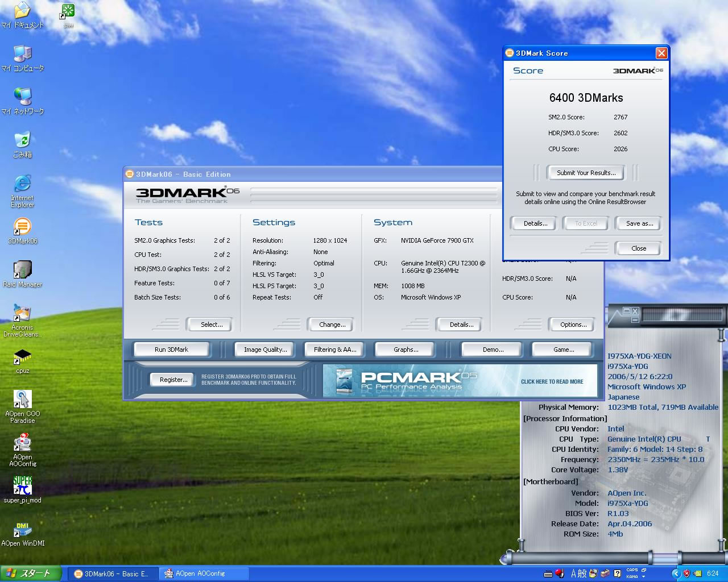
Task: Open Details in 3DMark Score dialog
Action: [x=535, y=223]
